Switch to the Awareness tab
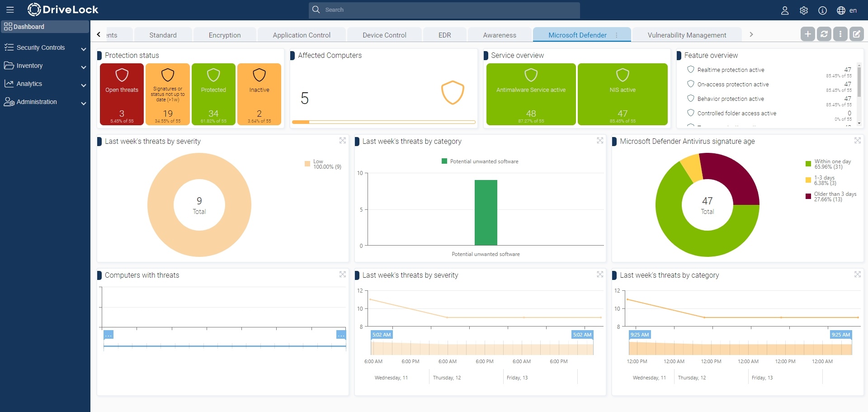This screenshot has height=412, width=868. pos(500,35)
